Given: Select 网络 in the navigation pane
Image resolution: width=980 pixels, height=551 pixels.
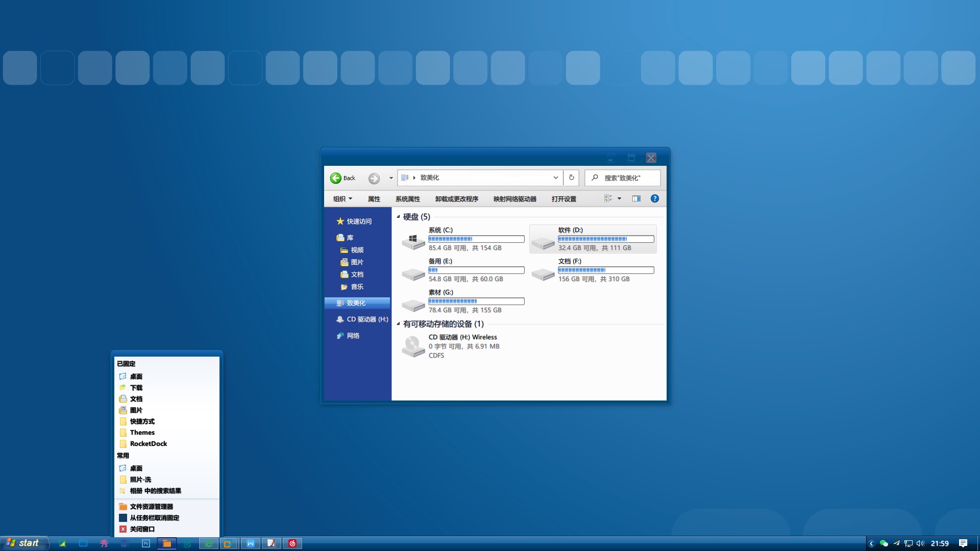Looking at the screenshot, I should pyautogui.click(x=348, y=336).
